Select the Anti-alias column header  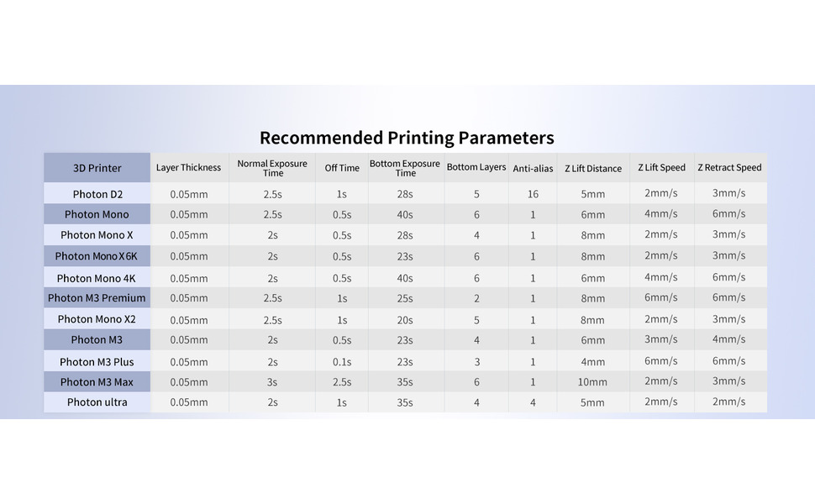(x=533, y=168)
